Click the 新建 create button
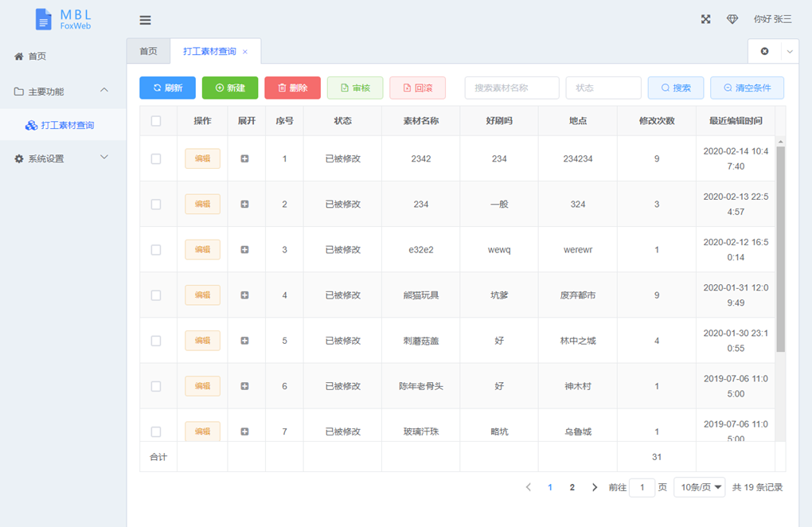The image size is (812, 527). pos(230,88)
